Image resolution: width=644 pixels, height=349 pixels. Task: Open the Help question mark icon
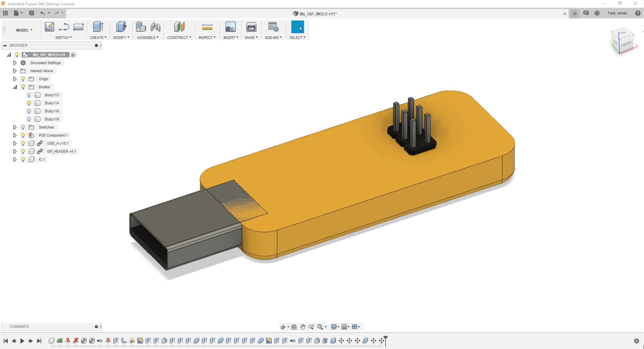638,13
